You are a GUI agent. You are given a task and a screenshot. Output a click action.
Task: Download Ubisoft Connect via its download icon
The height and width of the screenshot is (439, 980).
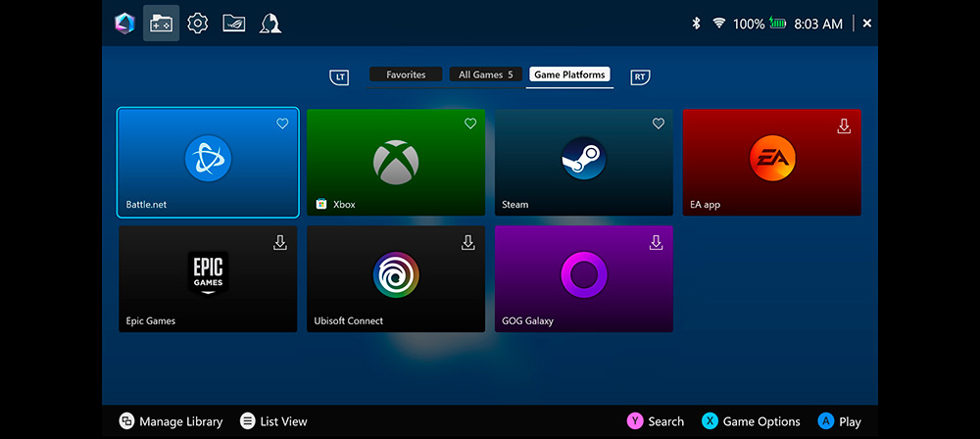[x=468, y=243]
